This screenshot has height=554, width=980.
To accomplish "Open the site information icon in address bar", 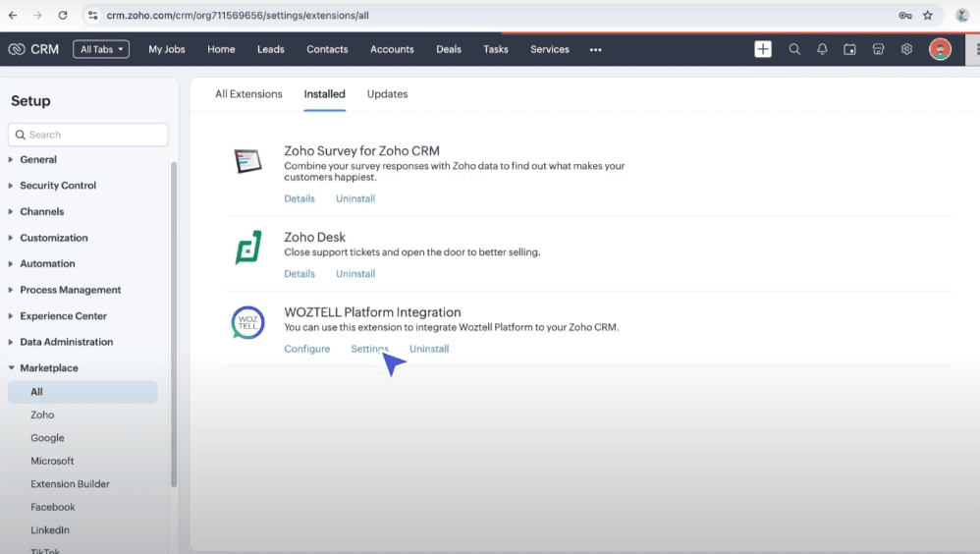I will [x=92, y=15].
